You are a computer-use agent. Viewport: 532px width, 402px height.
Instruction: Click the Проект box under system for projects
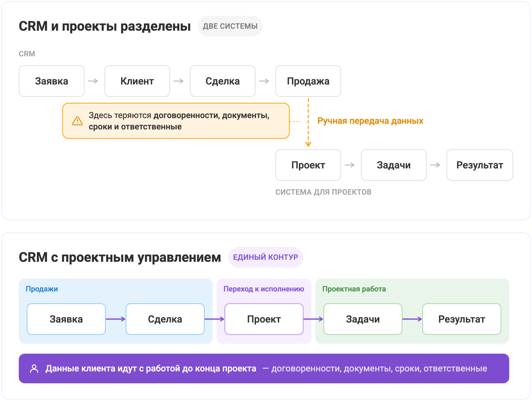coord(308,165)
